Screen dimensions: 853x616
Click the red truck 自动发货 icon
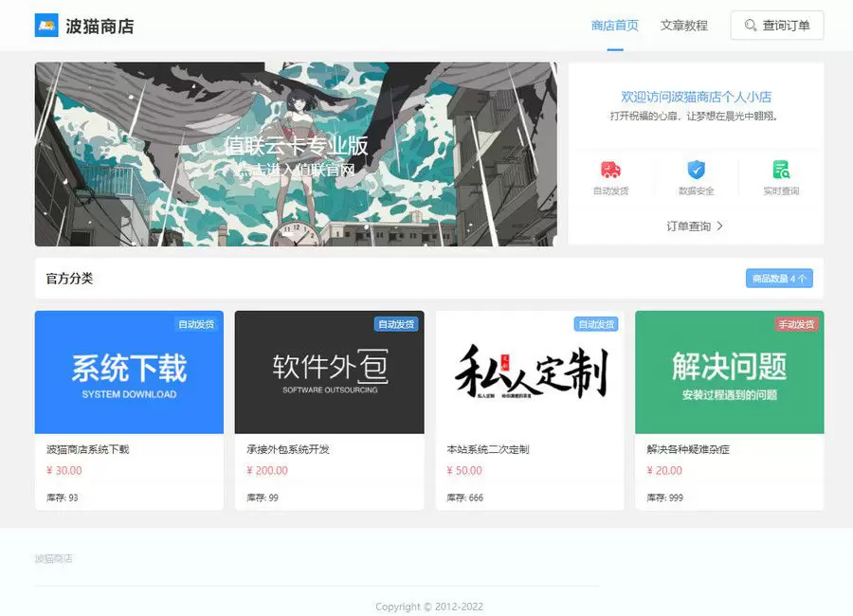tap(611, 170)
